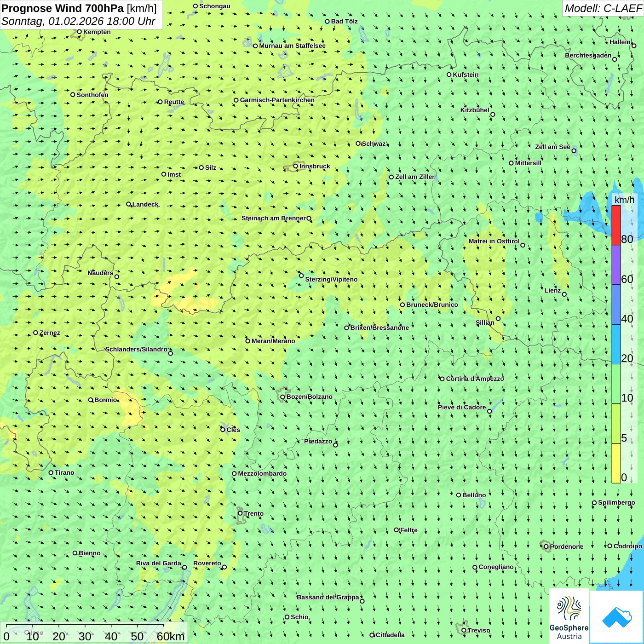Click the Bozen/Bolzano city marker
This screenshot has width=644, height=644.
tap(283, 397)
